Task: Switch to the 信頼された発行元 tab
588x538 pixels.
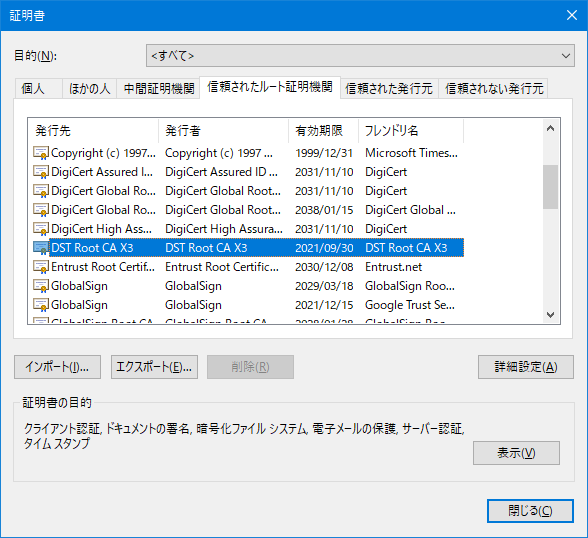Action: point(389,88)
